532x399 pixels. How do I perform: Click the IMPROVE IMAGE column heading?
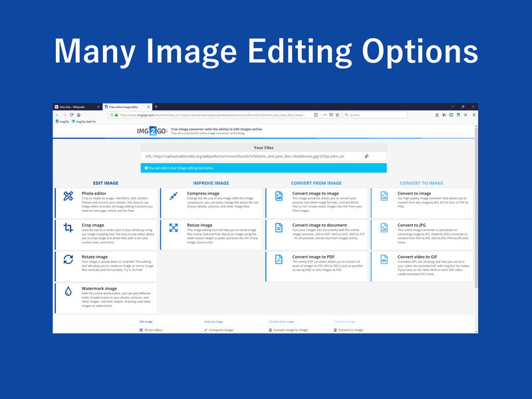tap(211, 184)
